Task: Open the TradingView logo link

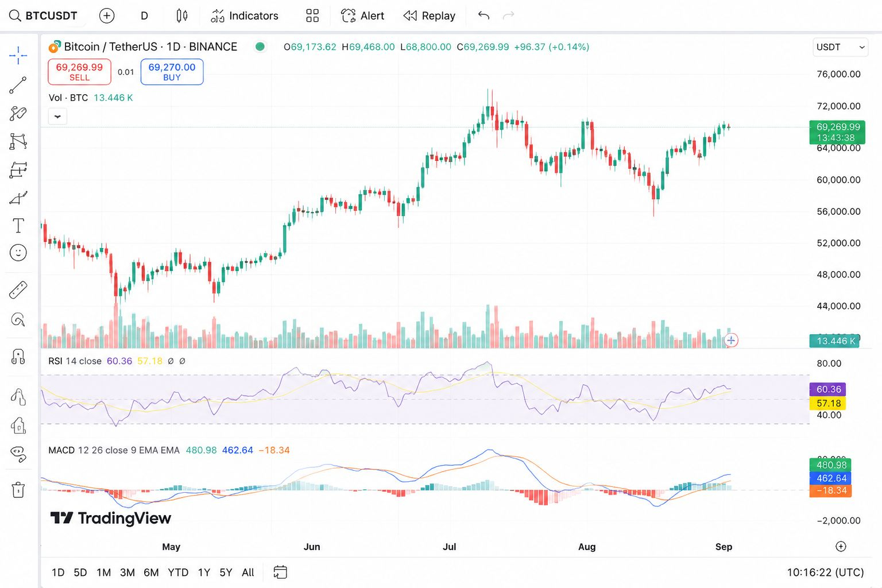Action: coord(111,519)
